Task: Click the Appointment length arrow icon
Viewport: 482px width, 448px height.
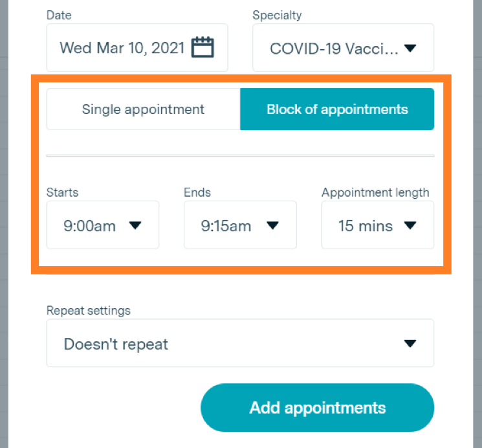Action: [x=410, y=225]
